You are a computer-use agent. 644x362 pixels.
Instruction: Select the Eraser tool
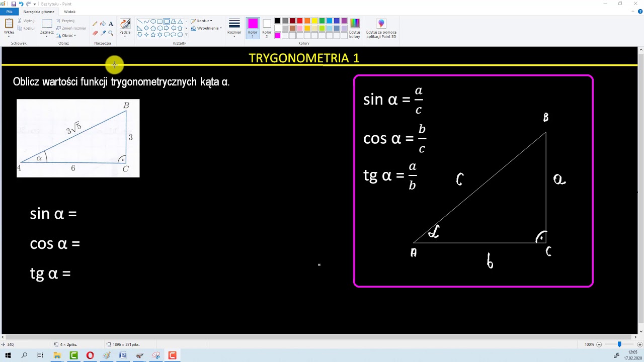point(95,33)
